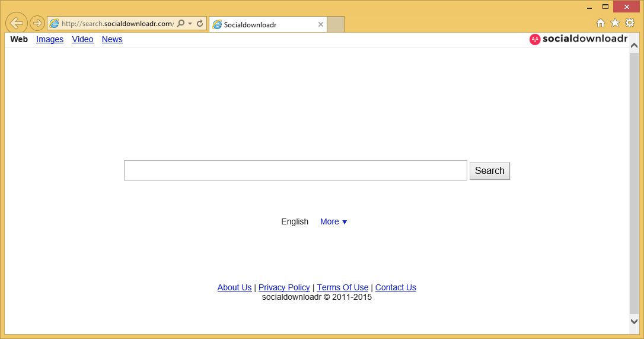Click the magnifier search icon in address bar
This screenshot has height=339, width=644.
181,23
